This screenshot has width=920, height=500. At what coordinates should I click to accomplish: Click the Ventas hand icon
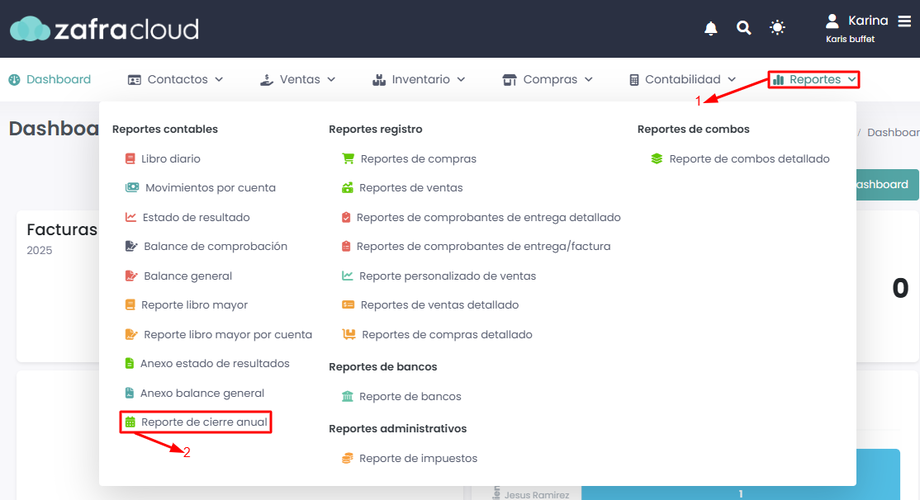tap(267, 80)
